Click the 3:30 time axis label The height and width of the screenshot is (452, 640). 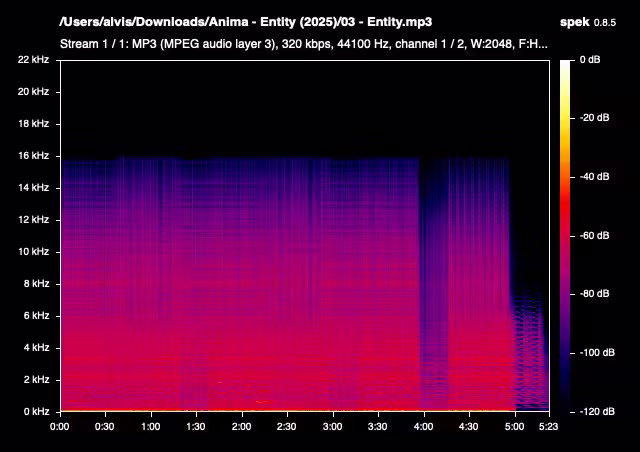377,427
